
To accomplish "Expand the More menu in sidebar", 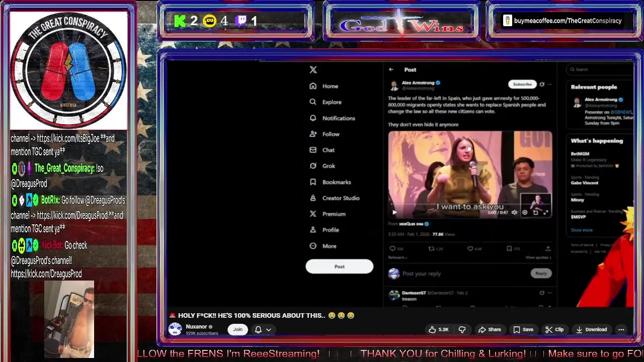I will click(x=323, y=246).
